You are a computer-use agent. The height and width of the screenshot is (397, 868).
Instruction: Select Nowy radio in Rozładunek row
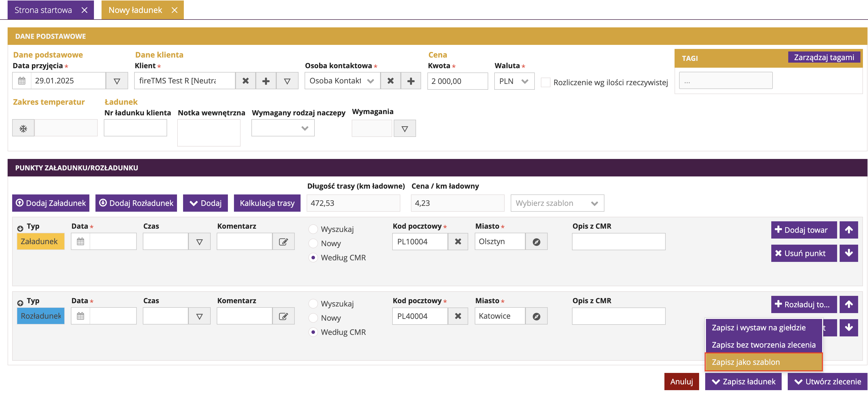(x=313, y=318)
